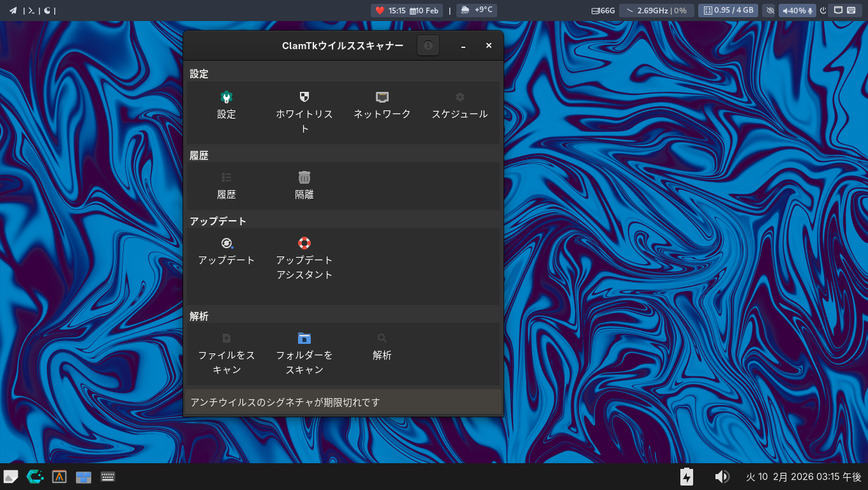Close the ClamTk virus scanner window
This screenshot has width=868, height=490.
(x=489, y=46)
